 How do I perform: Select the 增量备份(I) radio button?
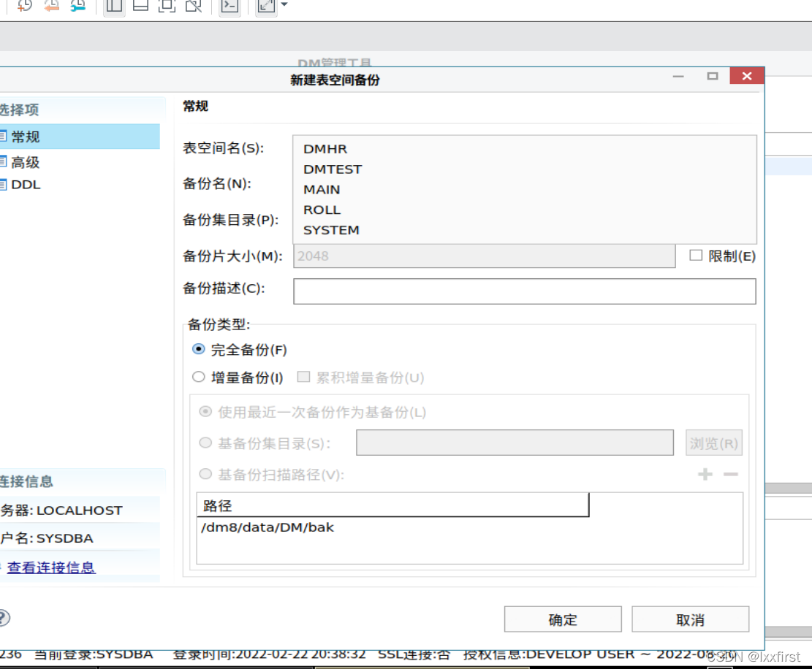(x=198, y=377)
